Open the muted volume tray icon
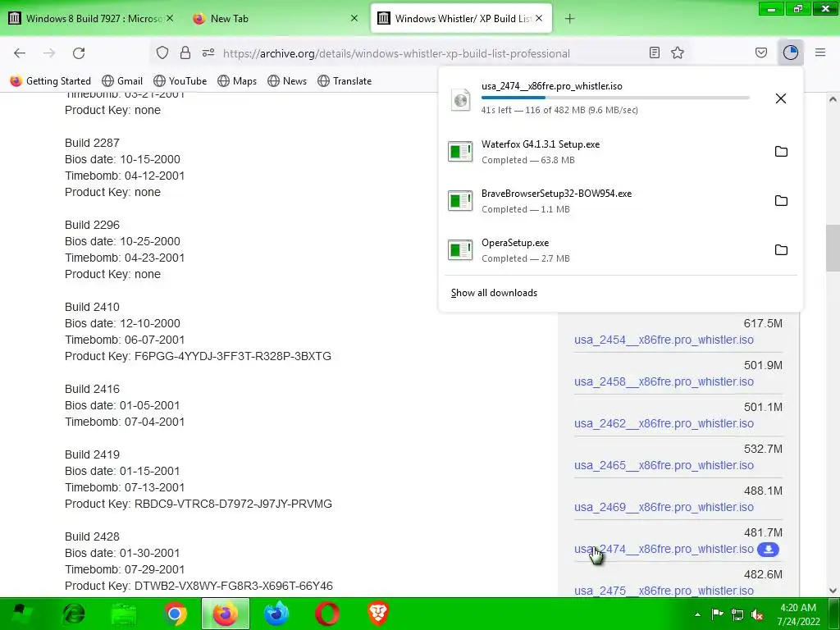 coord(757,614)
